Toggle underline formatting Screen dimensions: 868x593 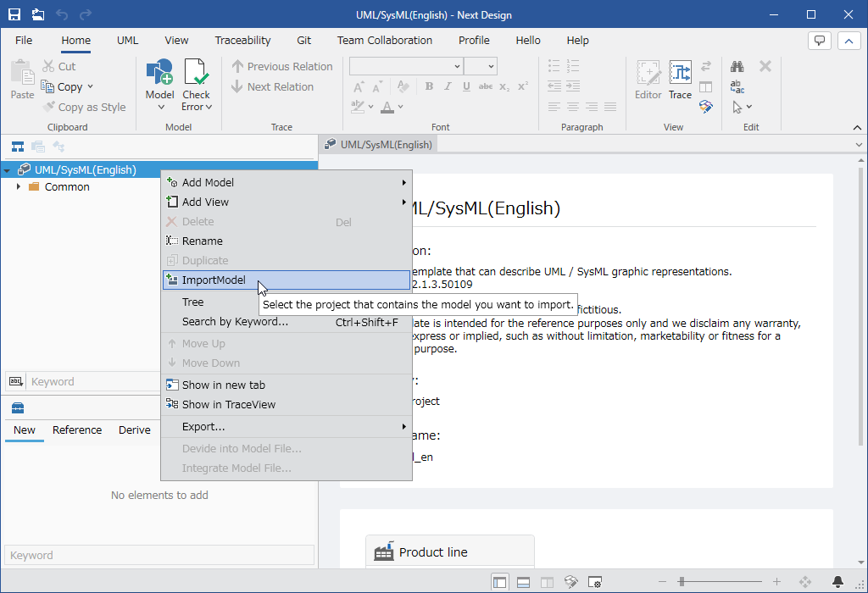click(467, 86)
